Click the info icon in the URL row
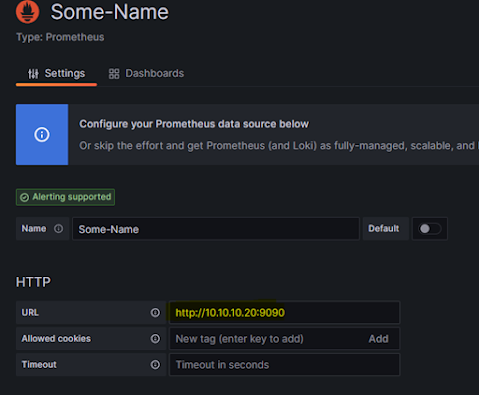Viewport: 479px width, 395px height. tap(155, 313)
